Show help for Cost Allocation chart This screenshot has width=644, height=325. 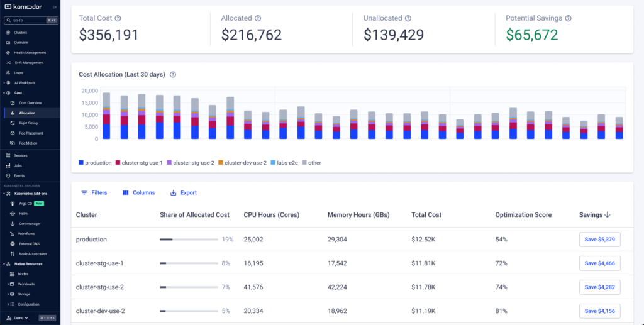point(173,75)
